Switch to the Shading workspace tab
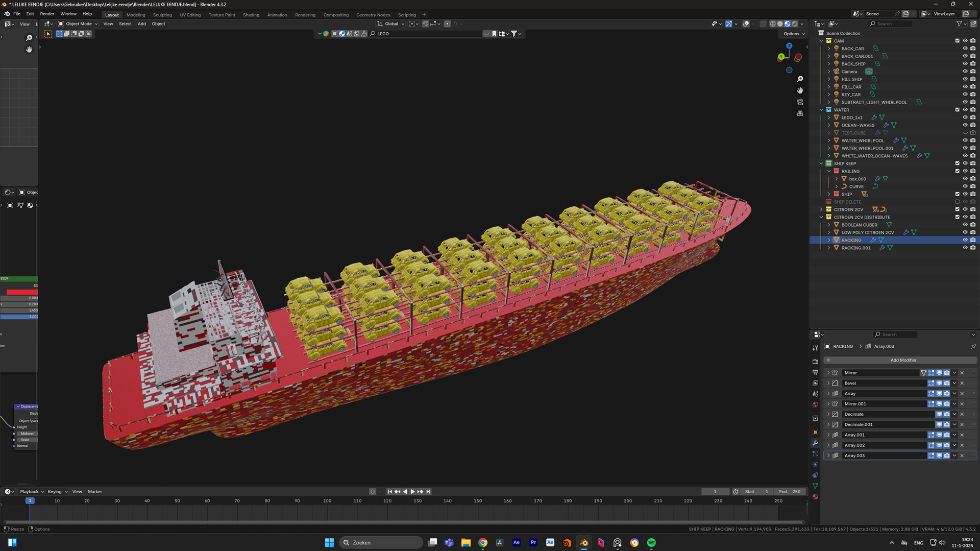This screenshot has height=551, width=980. tap(251, 15)
